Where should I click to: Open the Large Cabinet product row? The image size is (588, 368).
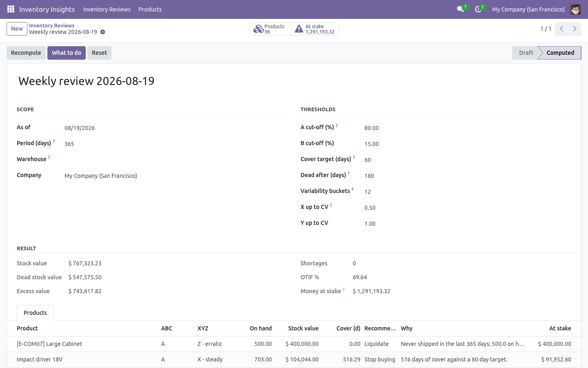[294, 344]
